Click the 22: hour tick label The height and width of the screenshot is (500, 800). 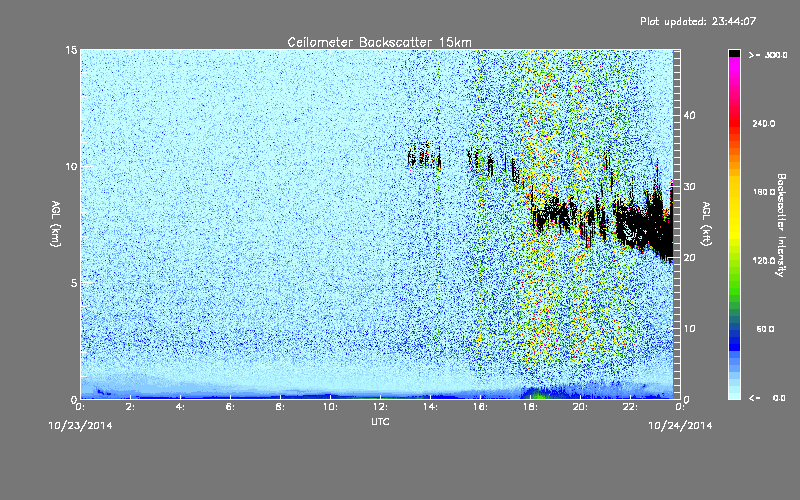point(630,407)
